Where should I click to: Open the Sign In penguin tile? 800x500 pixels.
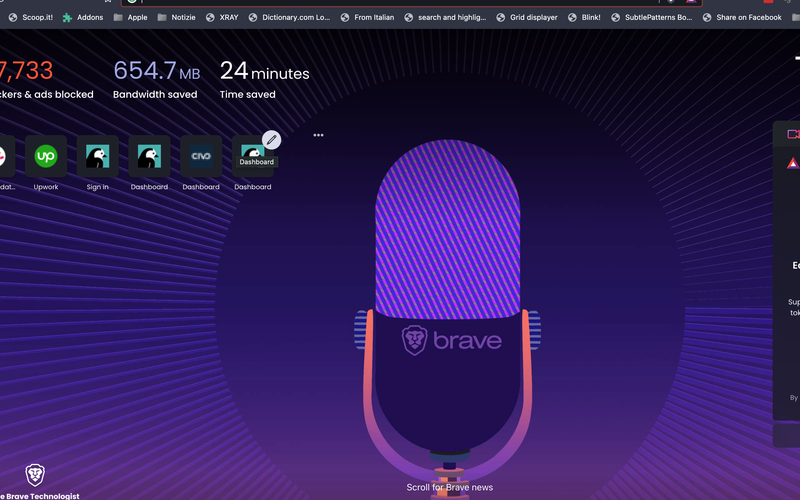point(97,157)
